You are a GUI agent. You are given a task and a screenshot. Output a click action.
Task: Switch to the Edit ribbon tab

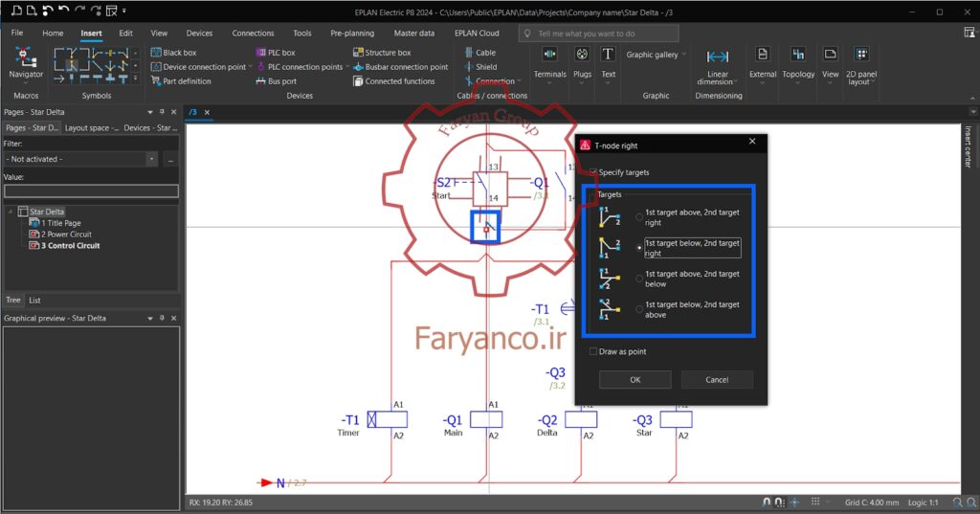click(x=125, y=34)
